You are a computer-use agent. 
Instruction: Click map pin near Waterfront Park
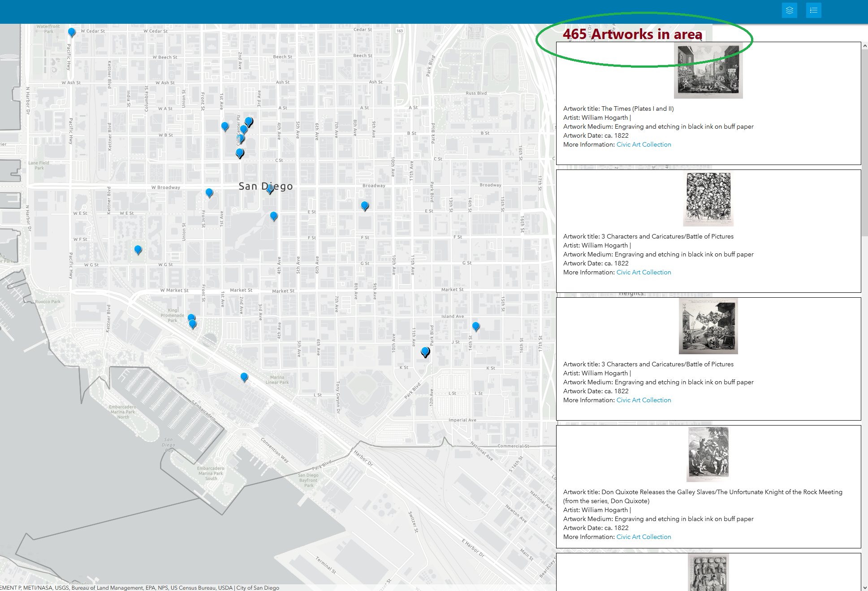point(72,32)
